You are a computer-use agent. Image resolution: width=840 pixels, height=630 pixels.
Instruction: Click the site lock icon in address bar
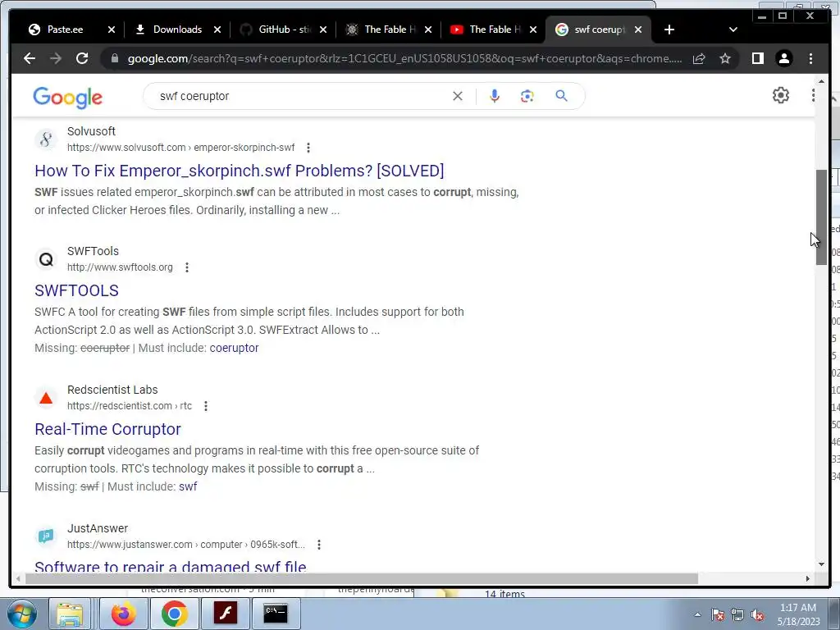[x=114, y=58]
